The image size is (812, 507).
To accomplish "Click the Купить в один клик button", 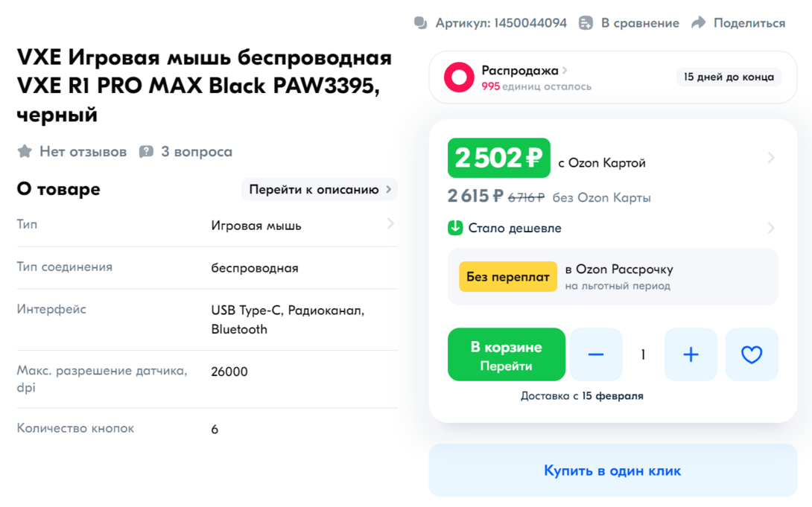I will point(612,471).
